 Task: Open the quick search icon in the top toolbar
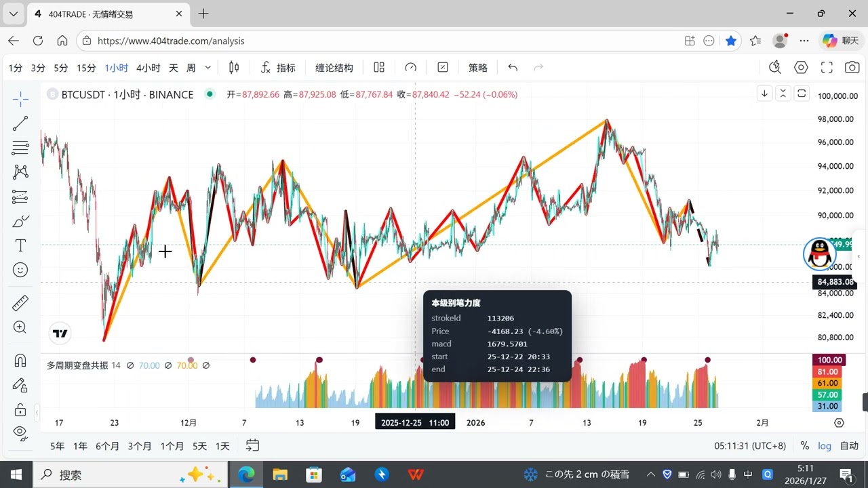click(x=776, y=67)
